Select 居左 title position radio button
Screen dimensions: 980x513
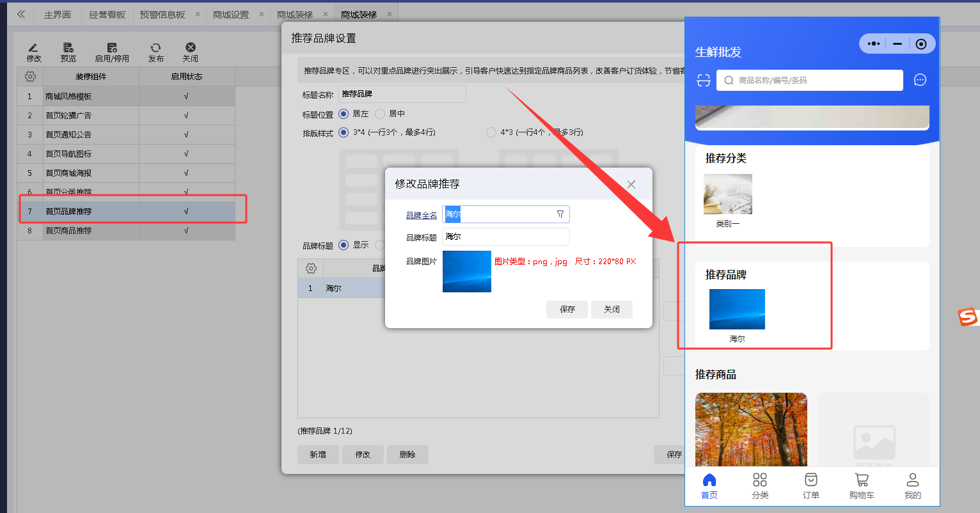(344, 114)
